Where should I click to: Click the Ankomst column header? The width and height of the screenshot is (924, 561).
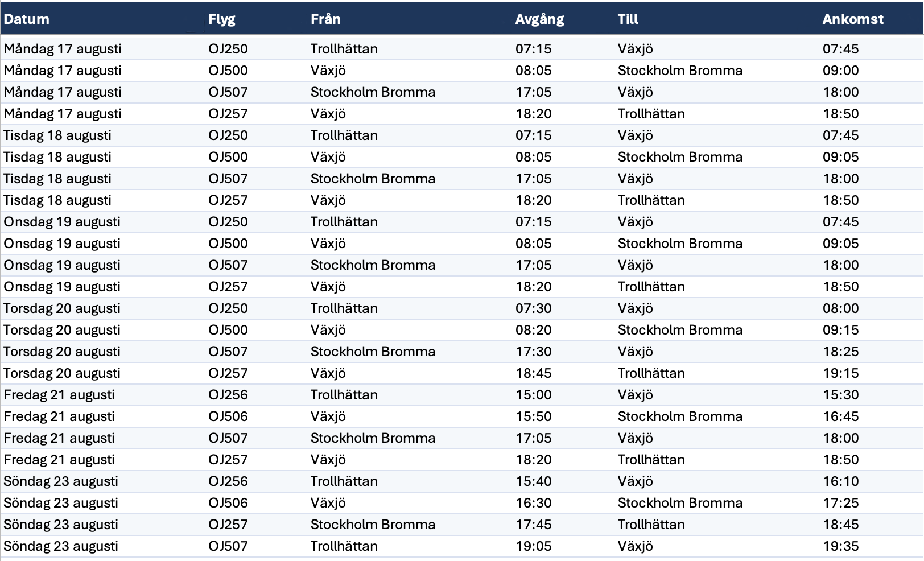pos(853,19)
